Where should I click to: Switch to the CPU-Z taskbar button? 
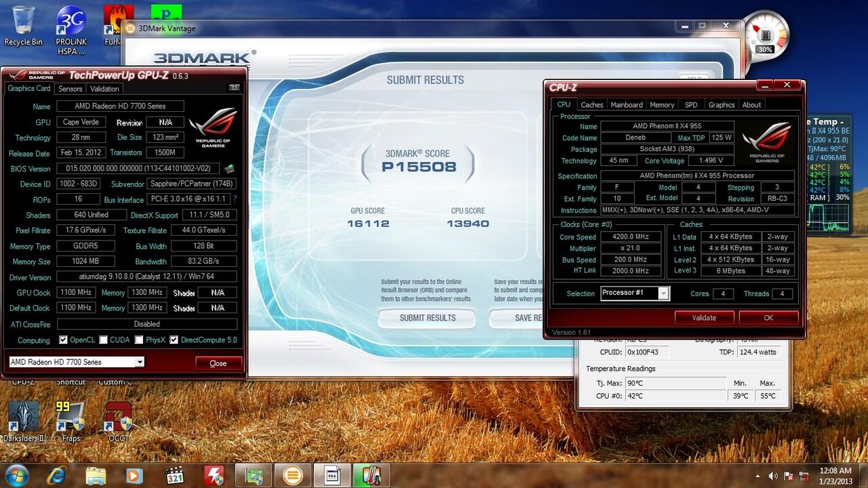coord(332,474)
